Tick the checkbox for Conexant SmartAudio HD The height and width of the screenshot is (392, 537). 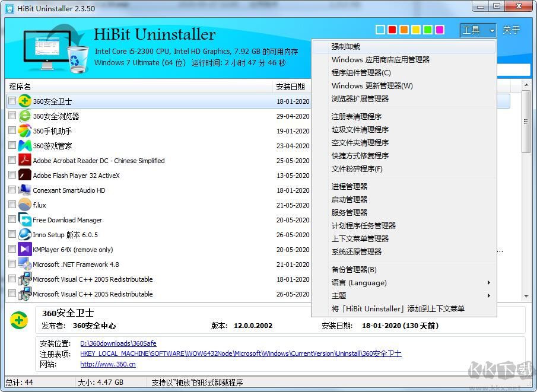click(12, 190)
